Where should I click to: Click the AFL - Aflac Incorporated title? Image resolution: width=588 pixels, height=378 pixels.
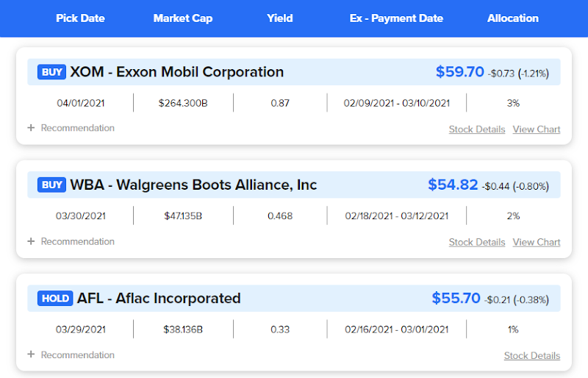tap(159, 298)
